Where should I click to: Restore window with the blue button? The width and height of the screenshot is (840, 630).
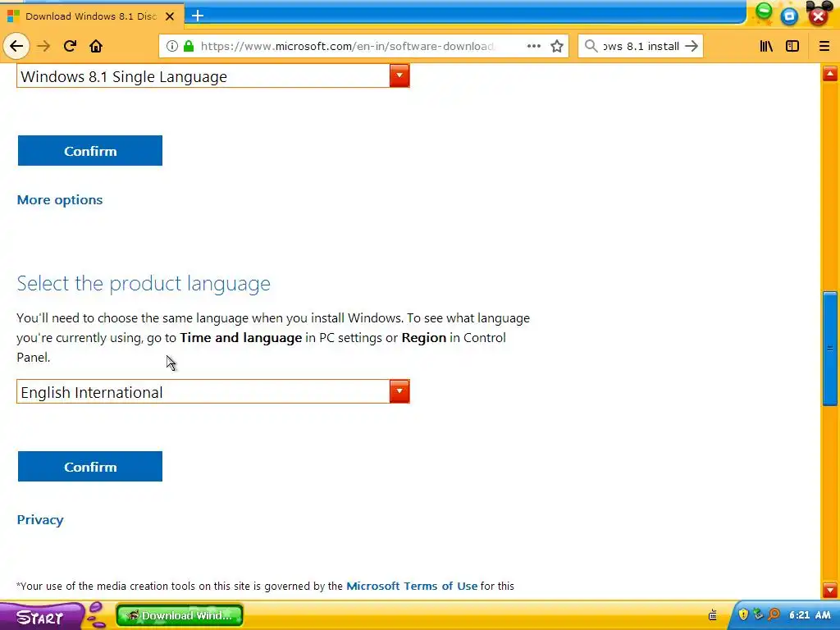tap(789, 16)
